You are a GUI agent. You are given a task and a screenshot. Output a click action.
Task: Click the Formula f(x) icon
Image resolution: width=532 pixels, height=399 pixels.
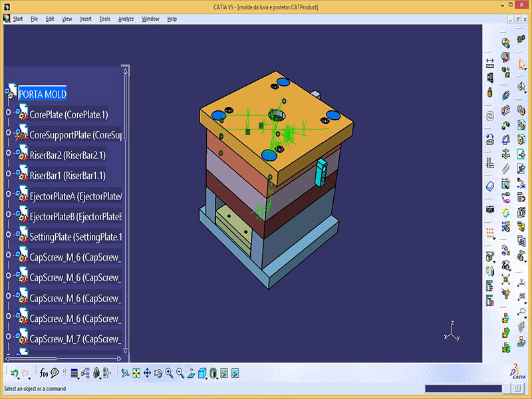pos(44,373)
